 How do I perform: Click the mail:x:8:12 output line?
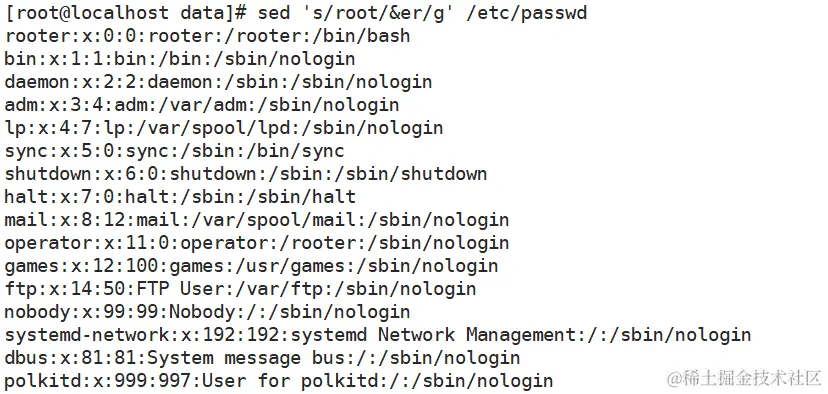[x=257, y=220]
